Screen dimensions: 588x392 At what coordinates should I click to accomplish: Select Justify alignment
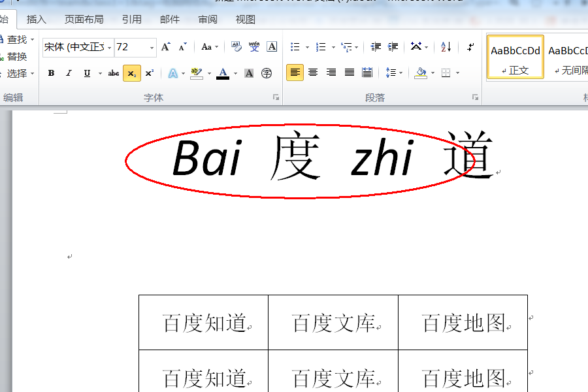coord(350,73)
